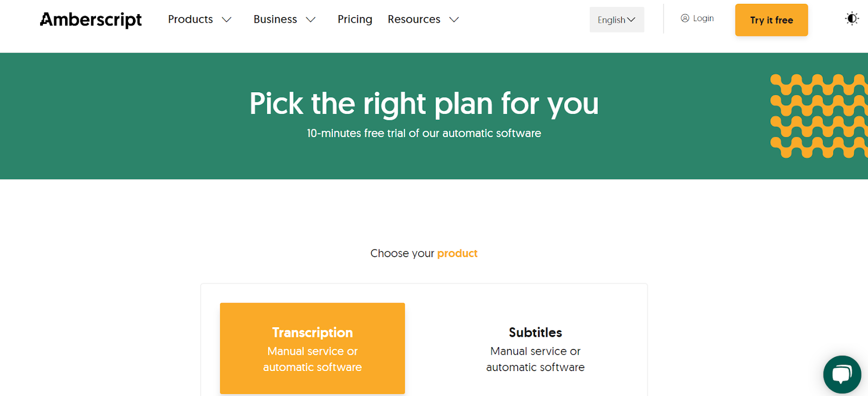Open the English language selector
This screenshot has width=868, height=396.
coord(616,20)
